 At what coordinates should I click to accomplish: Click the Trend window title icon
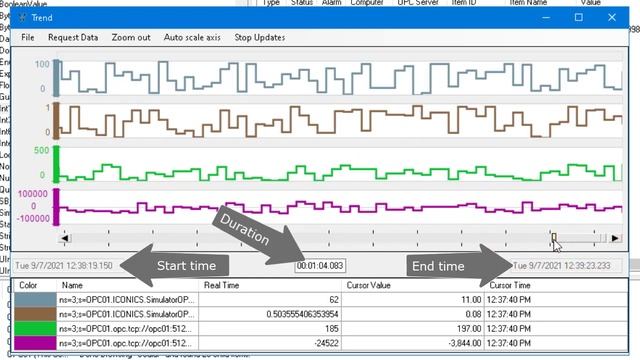point(22,18)
